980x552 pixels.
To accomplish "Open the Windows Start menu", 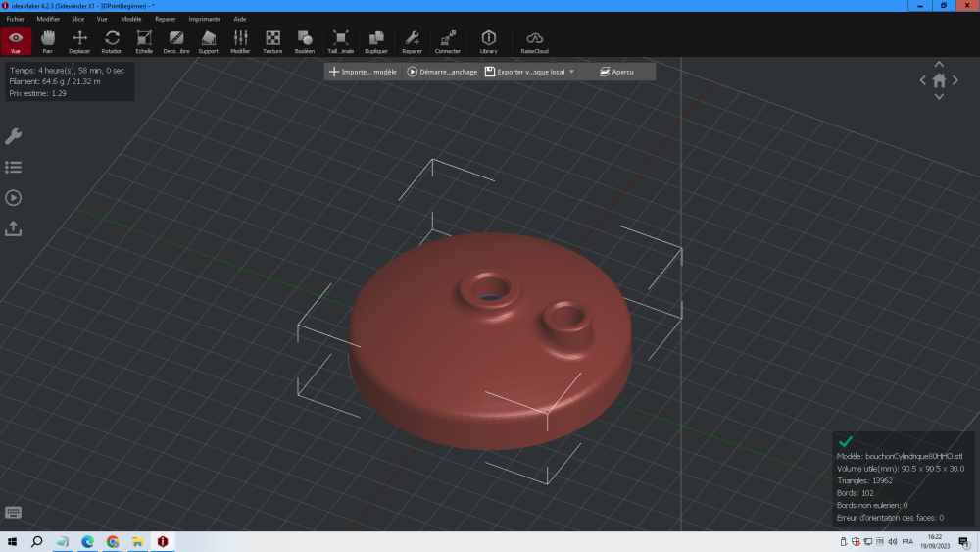I will (x=12, y=542).
